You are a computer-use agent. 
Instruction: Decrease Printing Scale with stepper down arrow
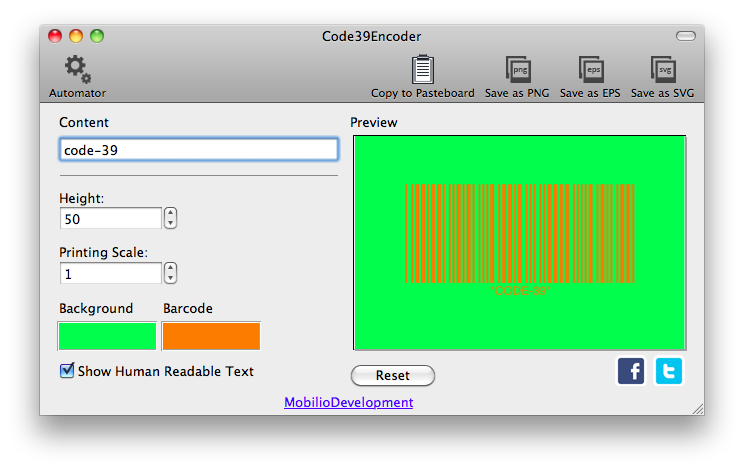(170, 278)
